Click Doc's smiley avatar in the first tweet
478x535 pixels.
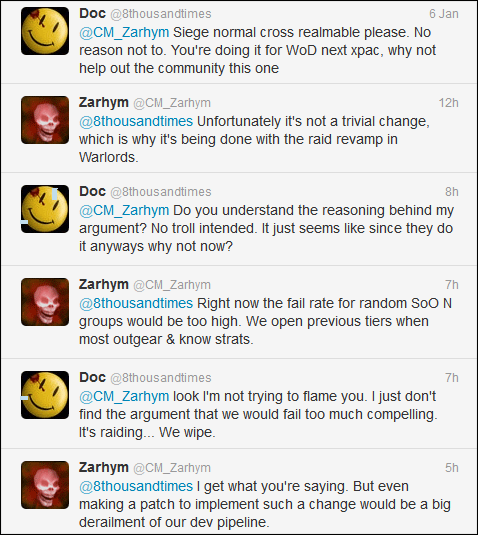pyautogui.click(x=45, y=31)
